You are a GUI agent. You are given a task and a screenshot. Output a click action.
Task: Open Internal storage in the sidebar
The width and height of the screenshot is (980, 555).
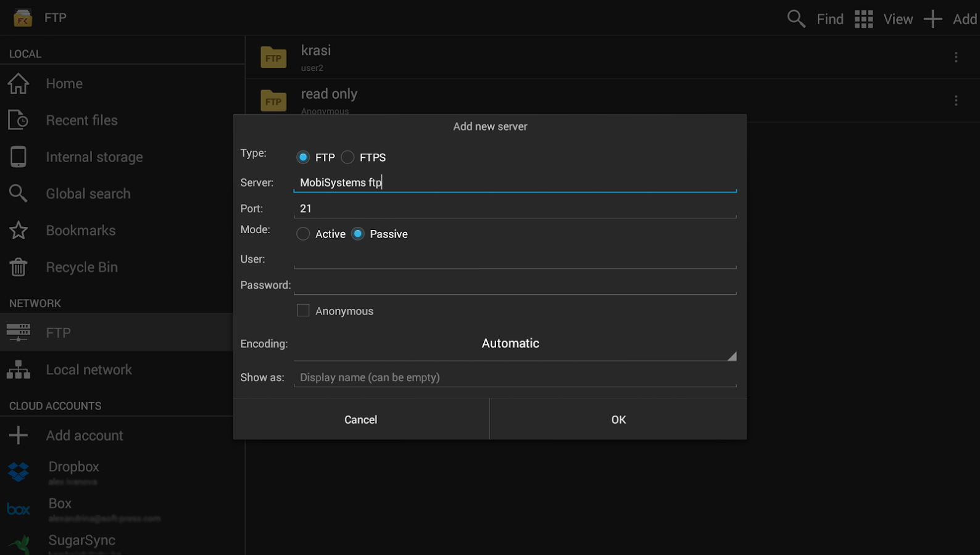pyautogui.click(x=122, y=157)
